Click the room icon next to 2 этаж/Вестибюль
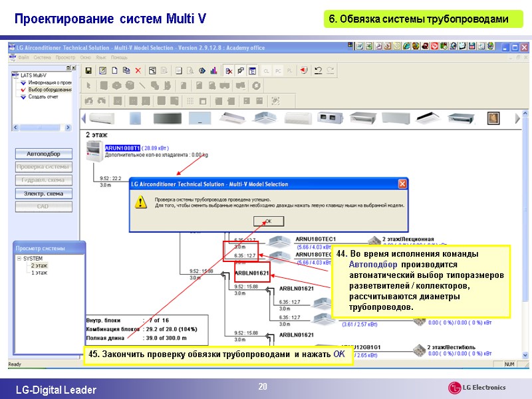532x399 pixels. (420, 350)
